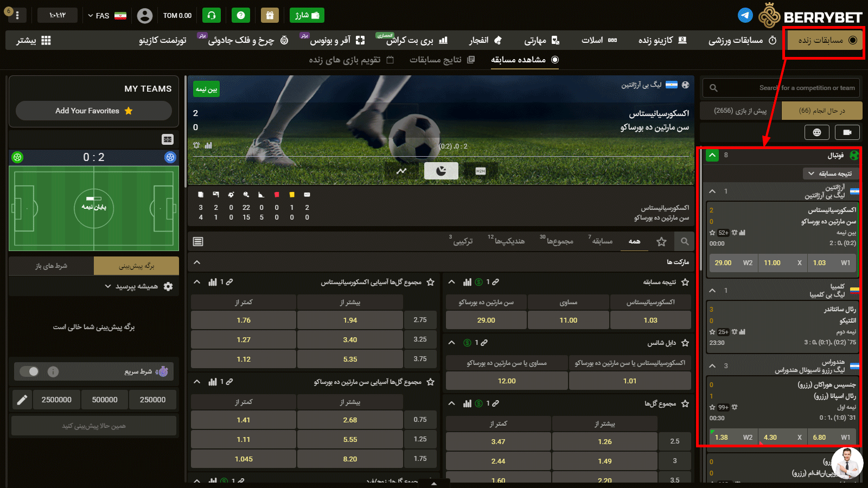This screenshot has width=868, height=488.
Task: Star the match result market as favorite
Action: pyautogui.click(x=685, y=282)
